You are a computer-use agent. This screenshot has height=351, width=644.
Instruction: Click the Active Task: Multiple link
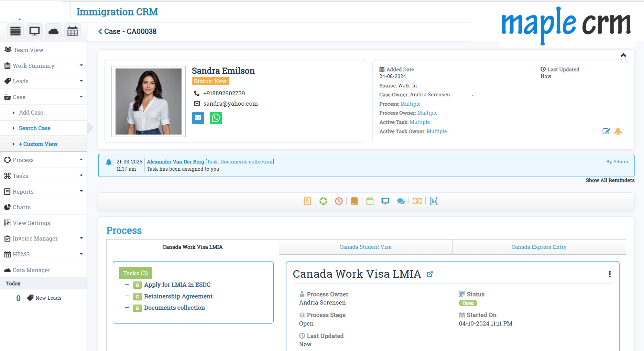[419, 122]
